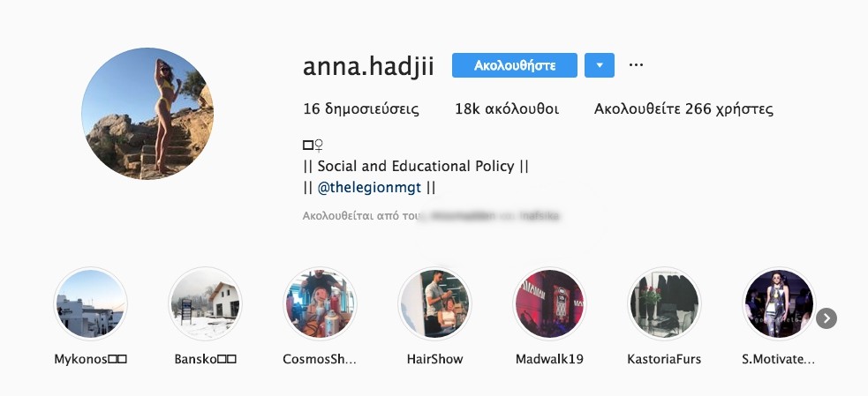View the CosmosSh... highlight circle
This screenshot has height=396, width=868.
320,303
